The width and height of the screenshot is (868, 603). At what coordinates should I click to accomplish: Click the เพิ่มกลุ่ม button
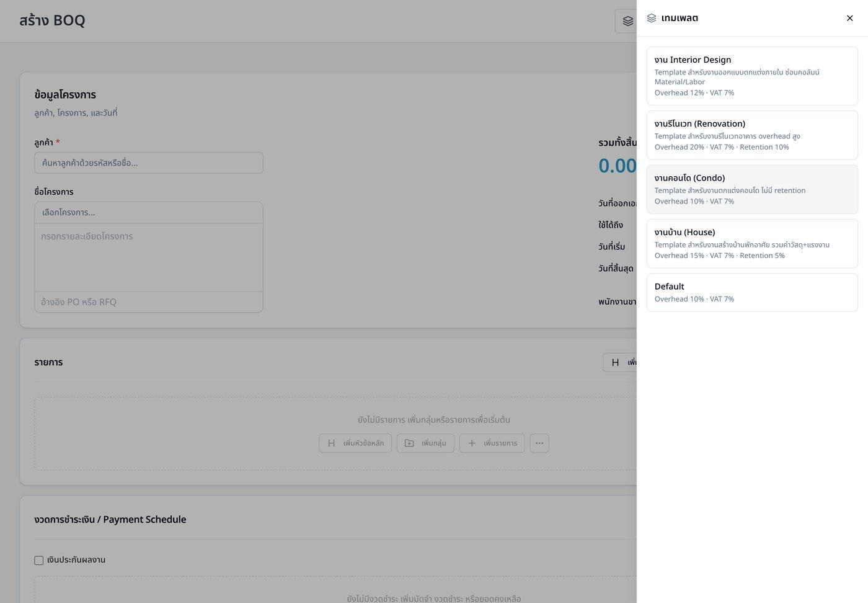pos(425,443)
